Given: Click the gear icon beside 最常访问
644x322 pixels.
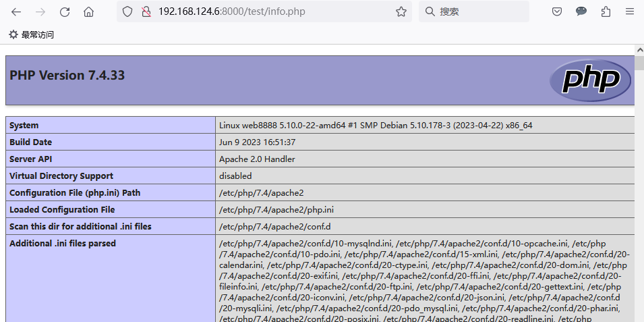Looking at the screenshot, I should click(x=13, y=34).
